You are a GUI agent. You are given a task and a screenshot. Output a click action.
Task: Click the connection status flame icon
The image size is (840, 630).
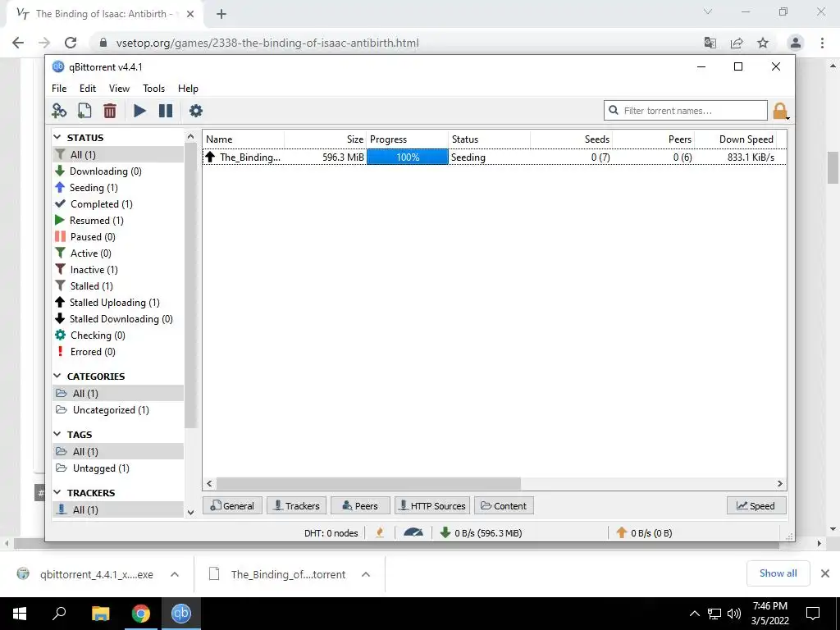380,533
